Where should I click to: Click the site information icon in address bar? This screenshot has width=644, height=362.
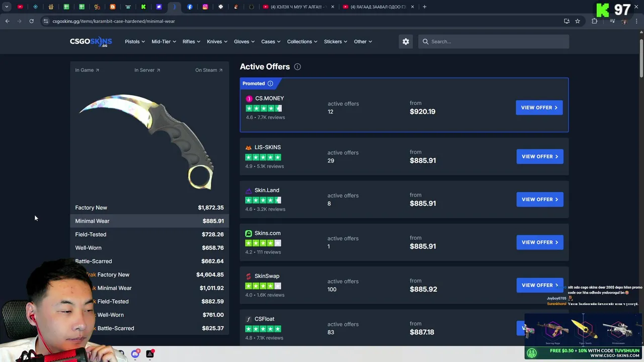[46, 21]
